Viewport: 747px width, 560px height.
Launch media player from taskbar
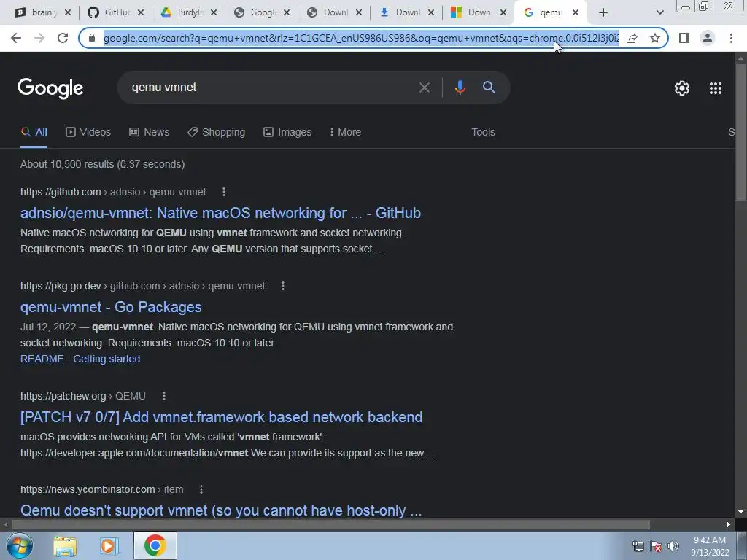pyautogui.click(x=109, y=546)
